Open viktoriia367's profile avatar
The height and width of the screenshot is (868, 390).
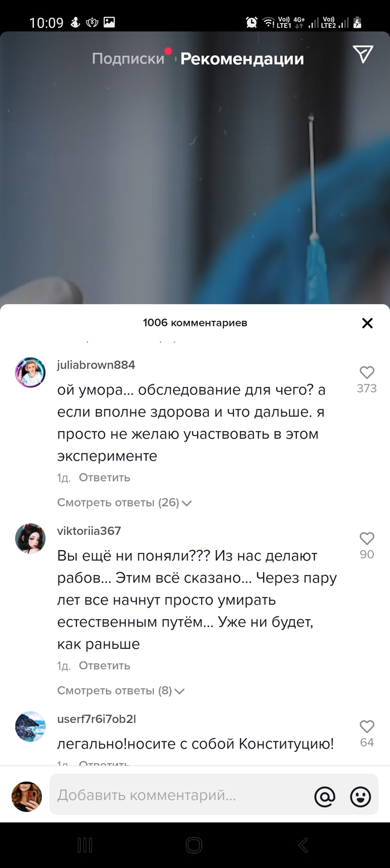pyautogui.click(x=30, y=538)
